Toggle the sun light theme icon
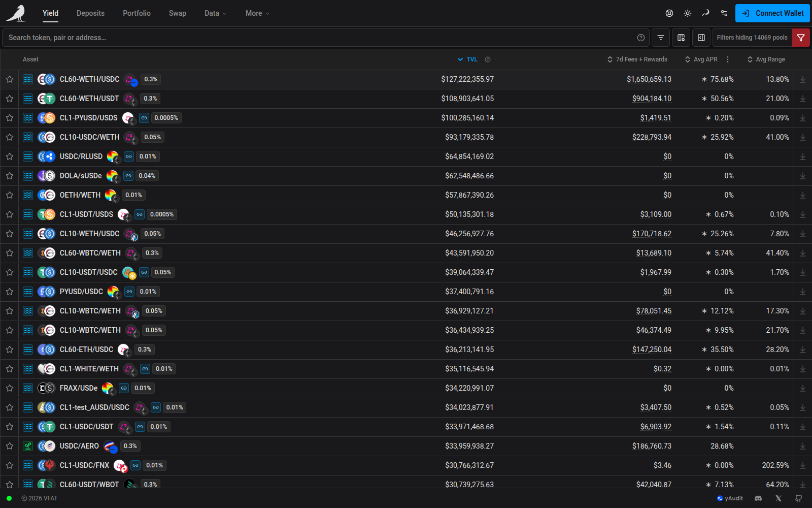 tap(688, 13)
